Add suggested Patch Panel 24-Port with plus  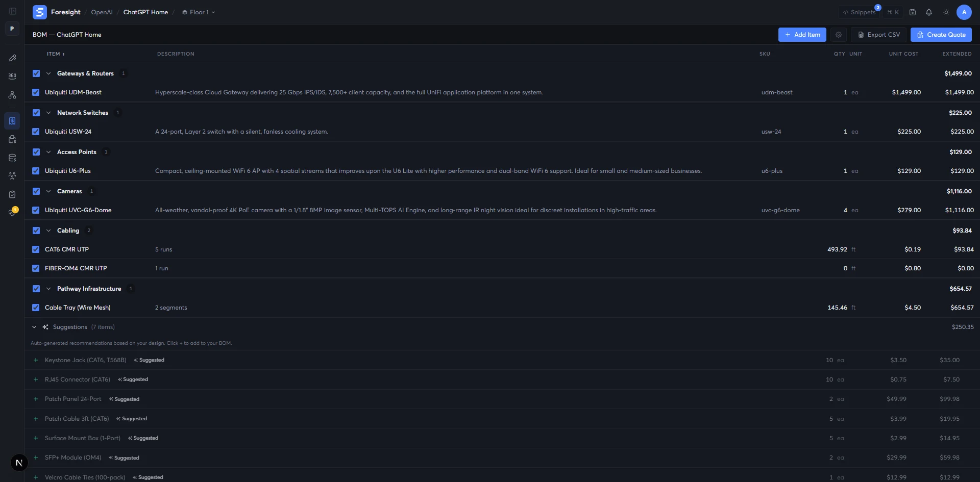[36, 399]
